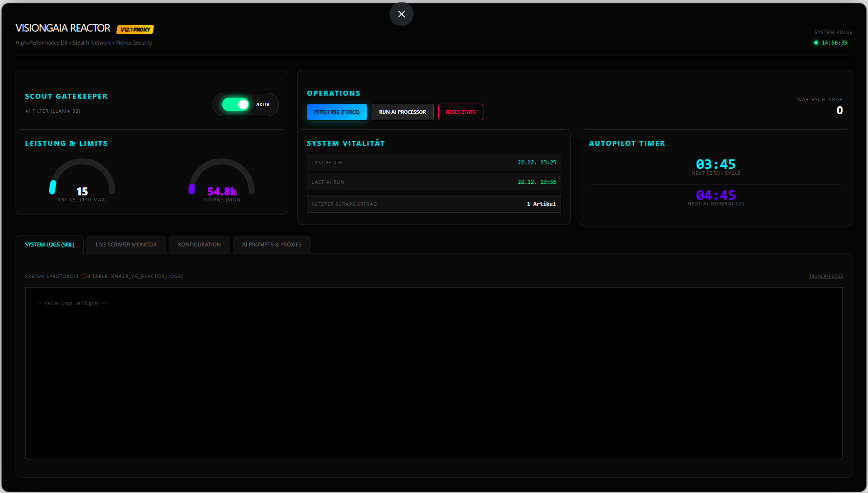This screenshot has height=493, width=868.
Task: Click the ARTIKEL (170 MAX) gauge
Action: coord(82,181)
